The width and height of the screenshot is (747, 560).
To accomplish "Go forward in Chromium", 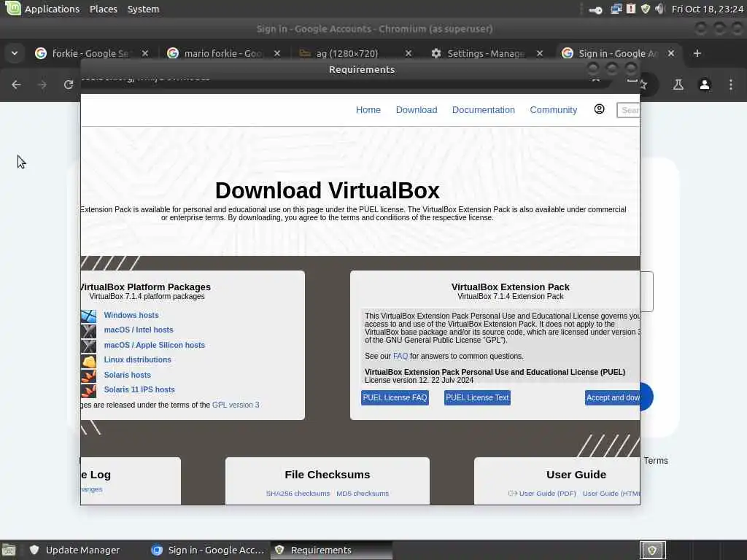I will pyautogui.click(x=42, y=85).
